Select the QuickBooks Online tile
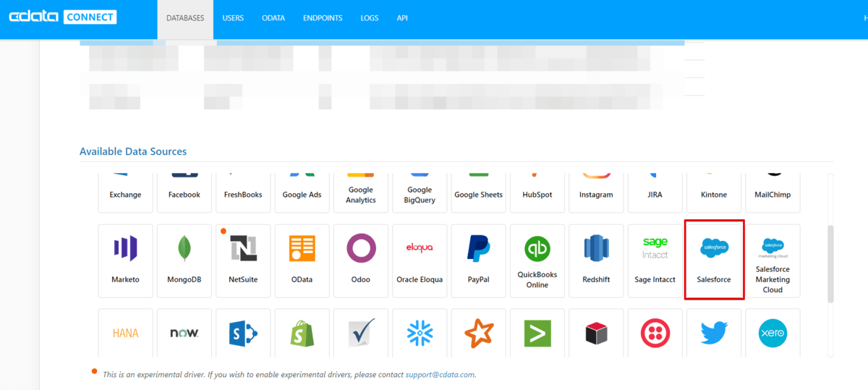The image size is (868, 390). [x=537, y=260]
